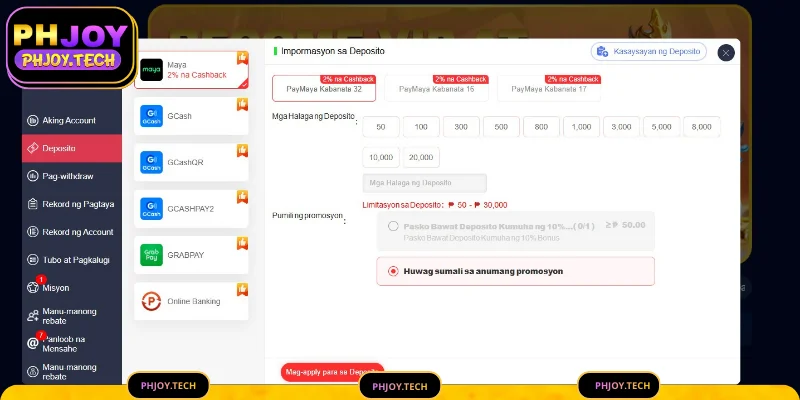Click Mag-apply para sa Deposito button
Viewport: 800px width, 400px height.
point(332,372)
